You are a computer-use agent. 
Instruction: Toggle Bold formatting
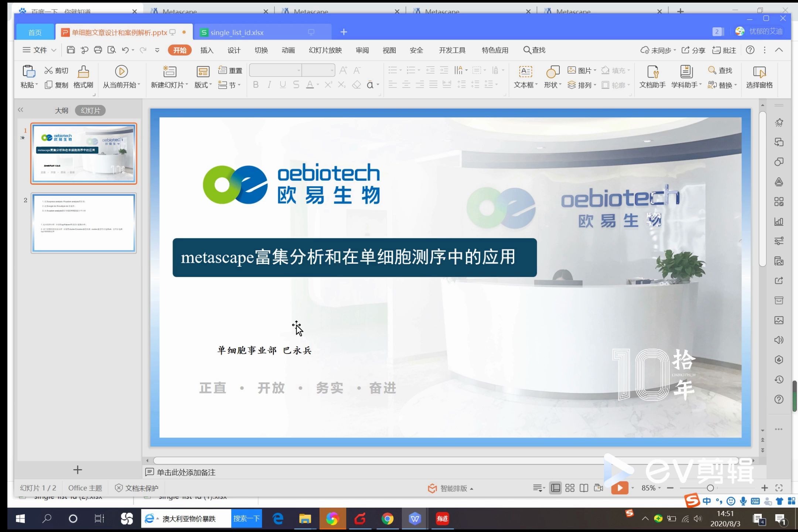[256, 85]
